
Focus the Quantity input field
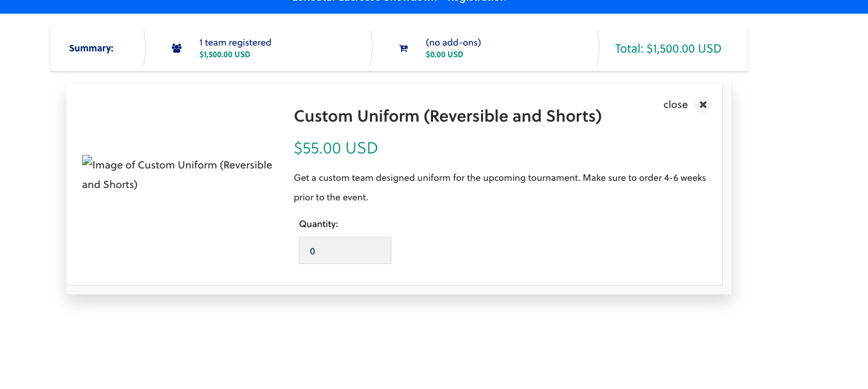[x=345, y=250]
